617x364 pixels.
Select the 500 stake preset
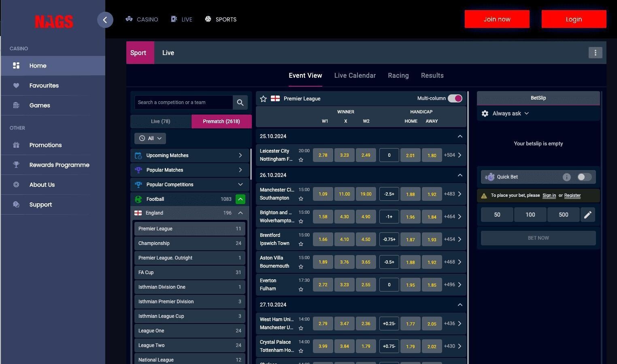[564, 215]
